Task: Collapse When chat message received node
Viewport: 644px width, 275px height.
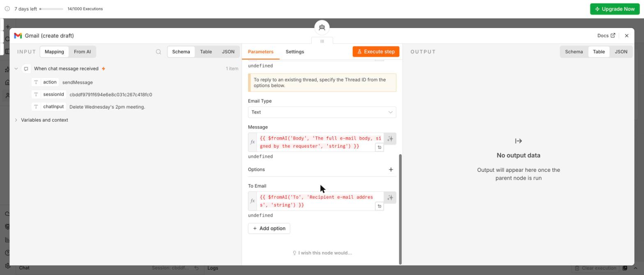Action: coord(16,69)
